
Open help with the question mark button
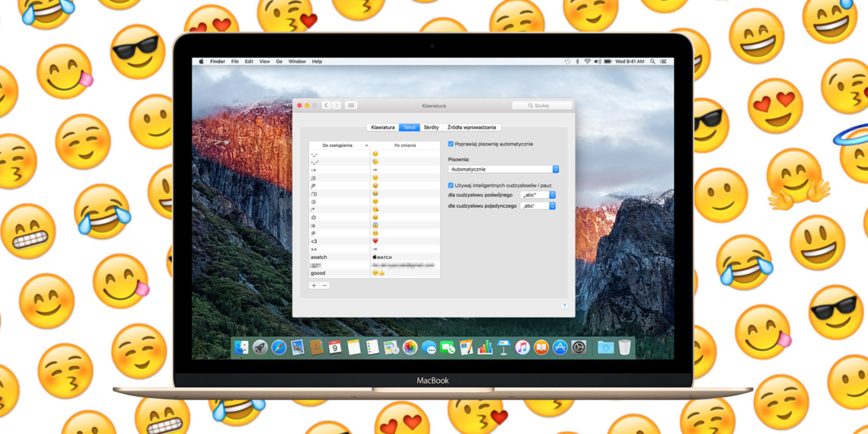tap(564, 306)
